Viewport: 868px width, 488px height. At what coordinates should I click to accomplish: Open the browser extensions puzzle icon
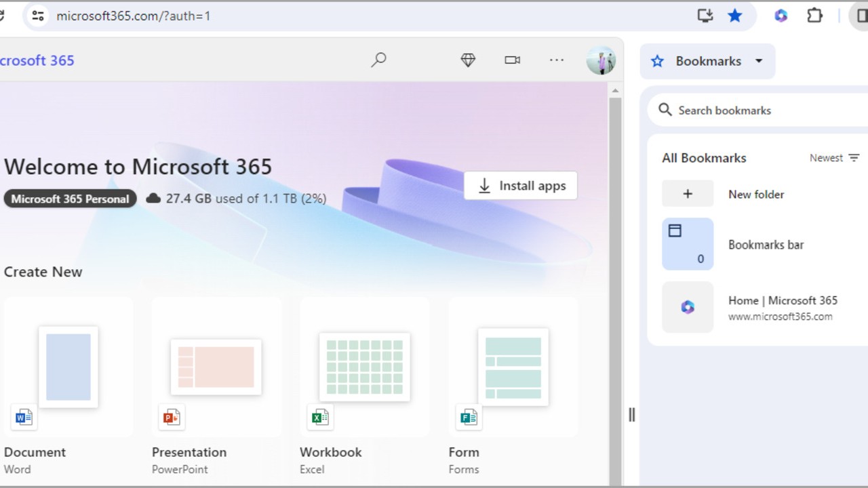(x=814, y=16)
